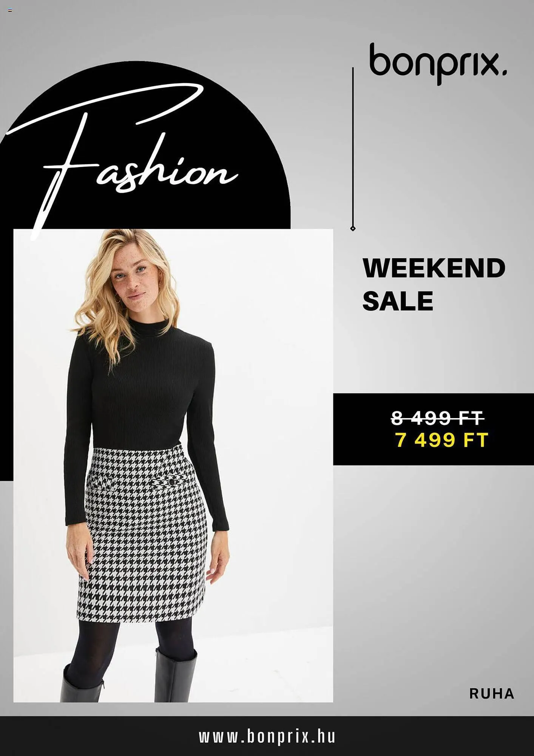Click the dark footer bar beside the URL
534x756 pixels.
(94, 736)
